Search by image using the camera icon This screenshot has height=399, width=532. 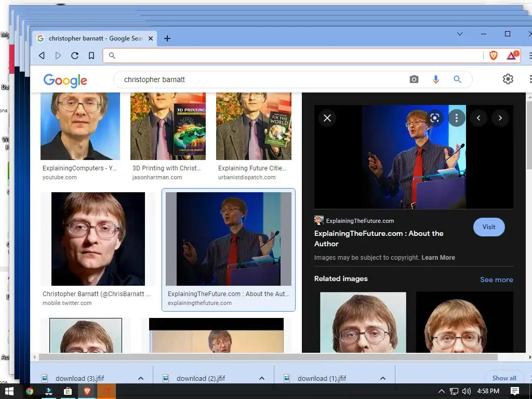414,79
